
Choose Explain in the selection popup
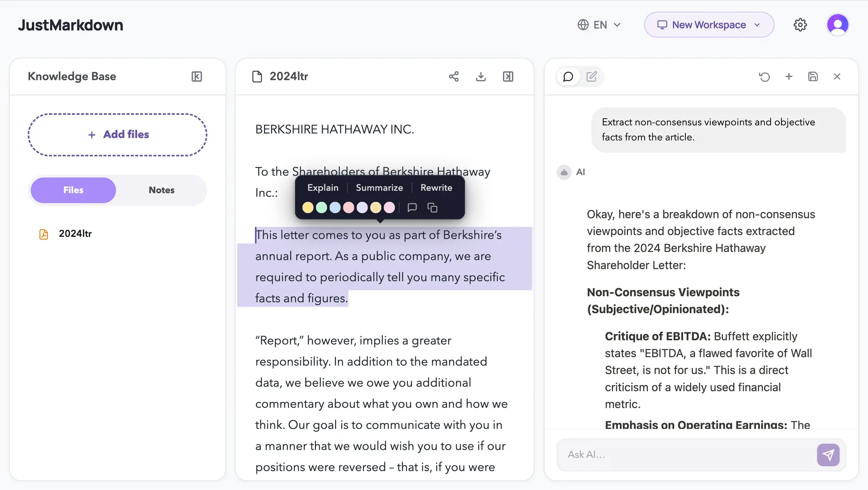(323, 188)
